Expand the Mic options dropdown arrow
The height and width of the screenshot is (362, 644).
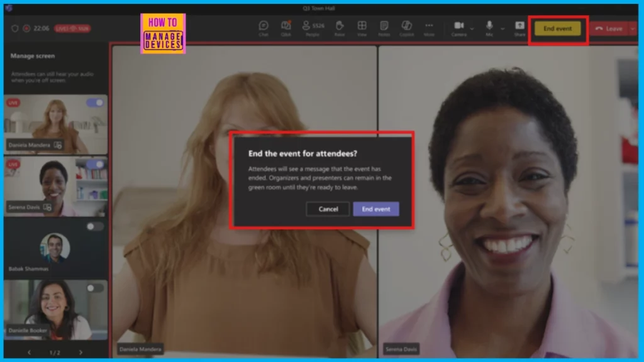click(502, 29)
